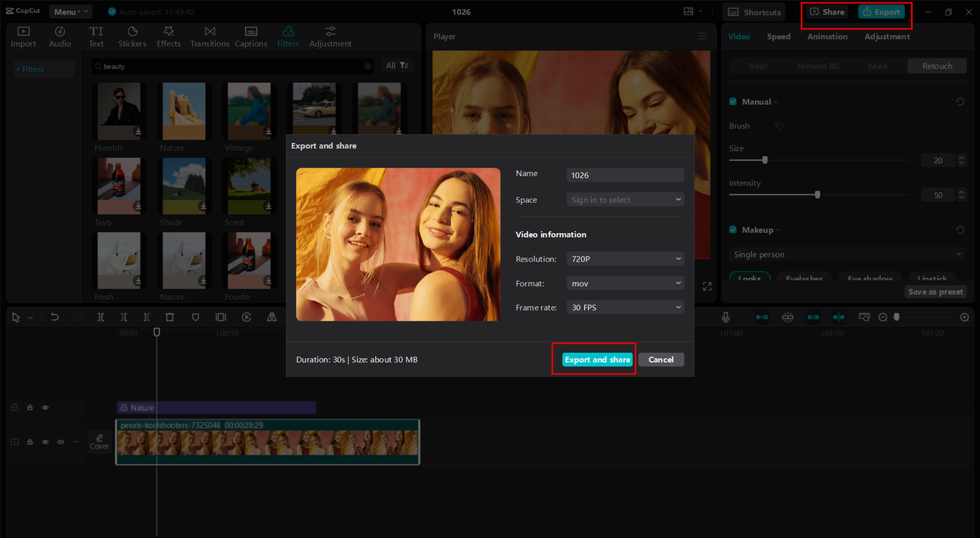Viewport: 980px width, 538px height.
Task: Open the Stickers tab
Action: click(132, 37)
